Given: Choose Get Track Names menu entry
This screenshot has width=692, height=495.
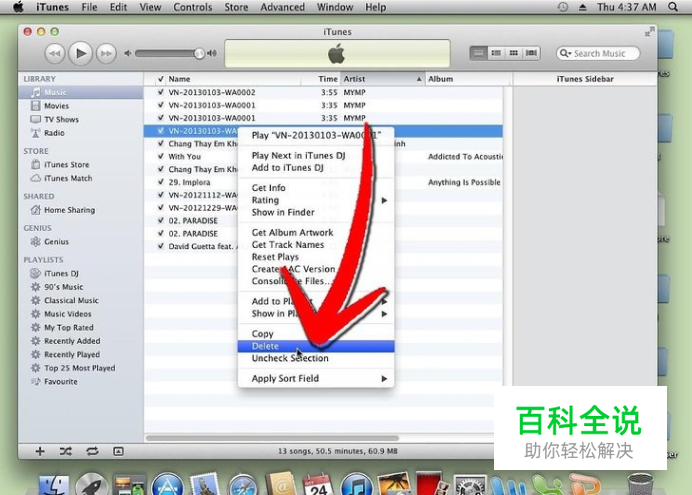Looking at the screenshot, I should [x=316, y=245].
